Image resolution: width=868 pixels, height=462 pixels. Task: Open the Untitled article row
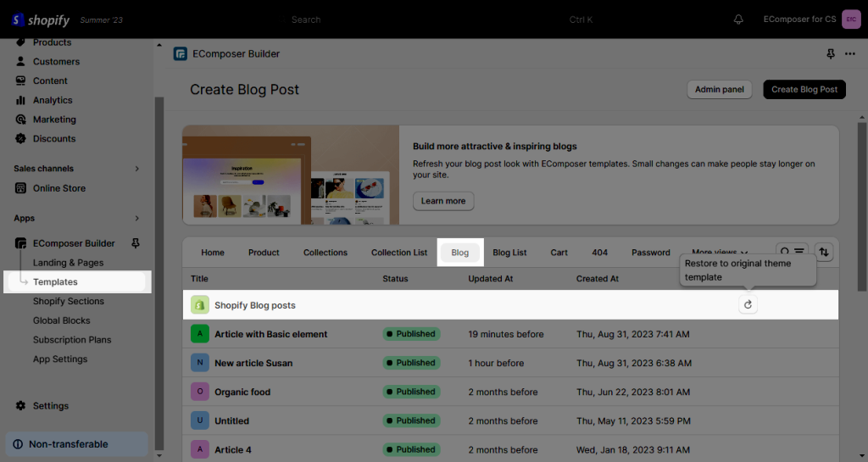coord(510,420)
